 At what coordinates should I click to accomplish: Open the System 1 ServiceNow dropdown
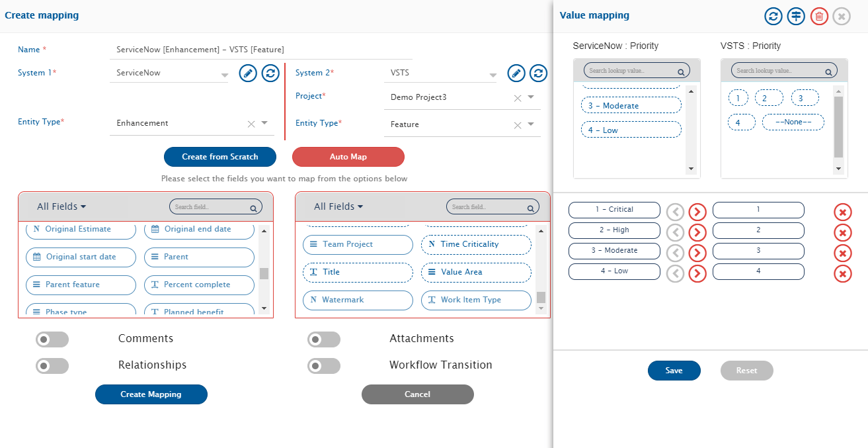(225, 75)
